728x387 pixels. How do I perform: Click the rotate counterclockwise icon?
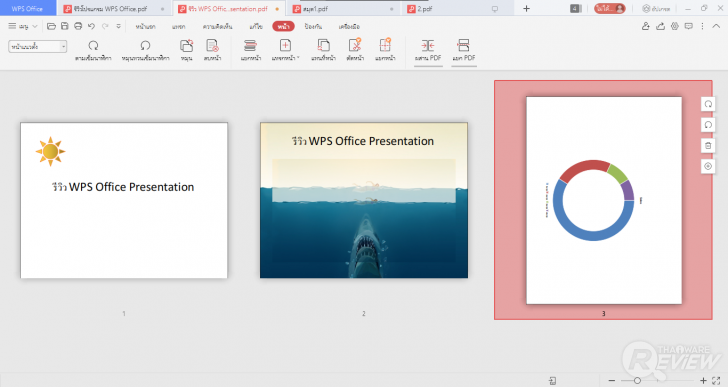coord(145,45)
